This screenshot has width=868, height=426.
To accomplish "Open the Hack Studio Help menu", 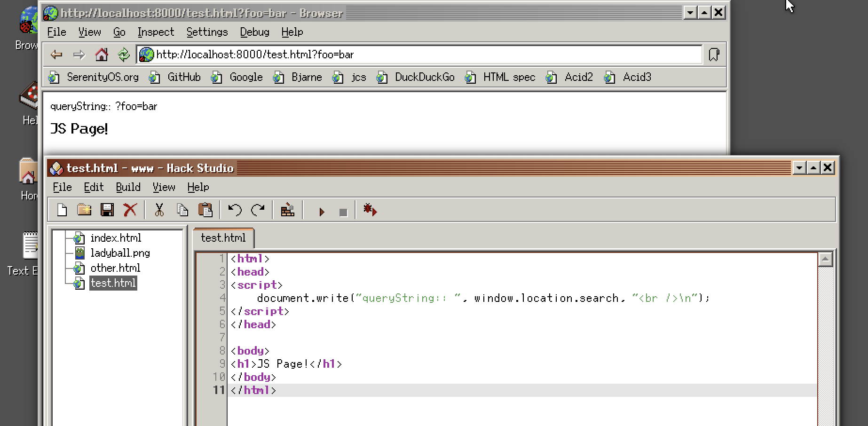I will click(x=198, y=187).
